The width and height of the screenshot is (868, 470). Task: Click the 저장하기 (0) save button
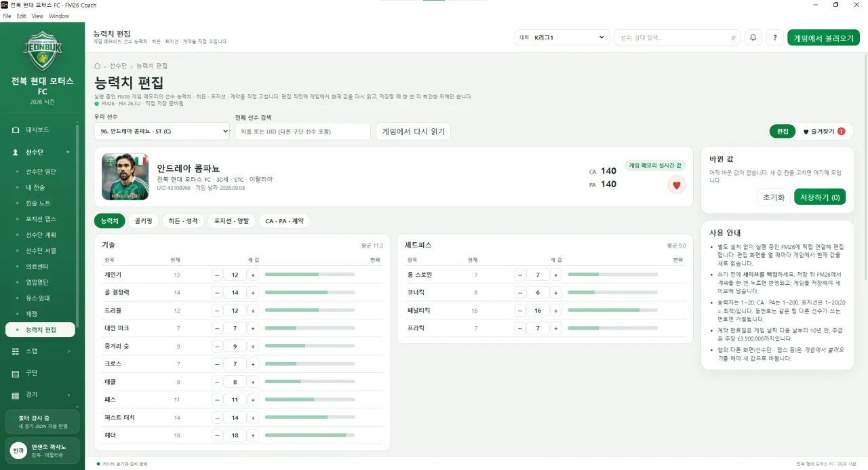tap(820, 197)
